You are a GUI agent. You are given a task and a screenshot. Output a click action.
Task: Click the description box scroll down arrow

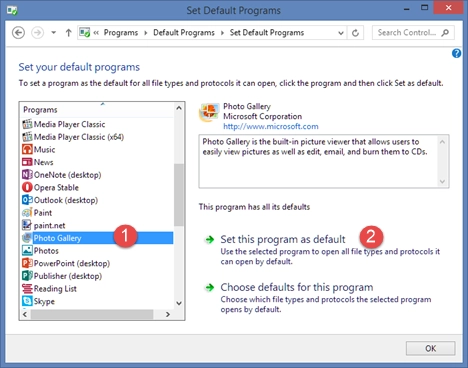pos(442,182)
